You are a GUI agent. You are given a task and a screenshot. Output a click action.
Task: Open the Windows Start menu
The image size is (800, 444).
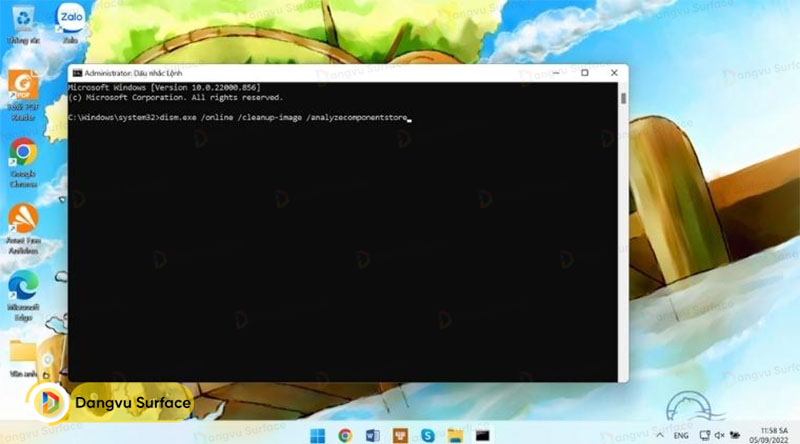[317, 435]
